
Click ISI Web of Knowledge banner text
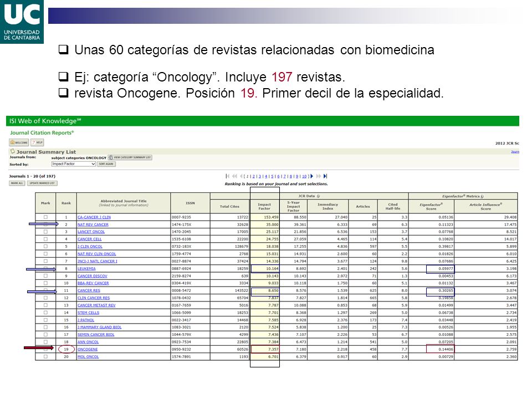(x=45, y=121)
